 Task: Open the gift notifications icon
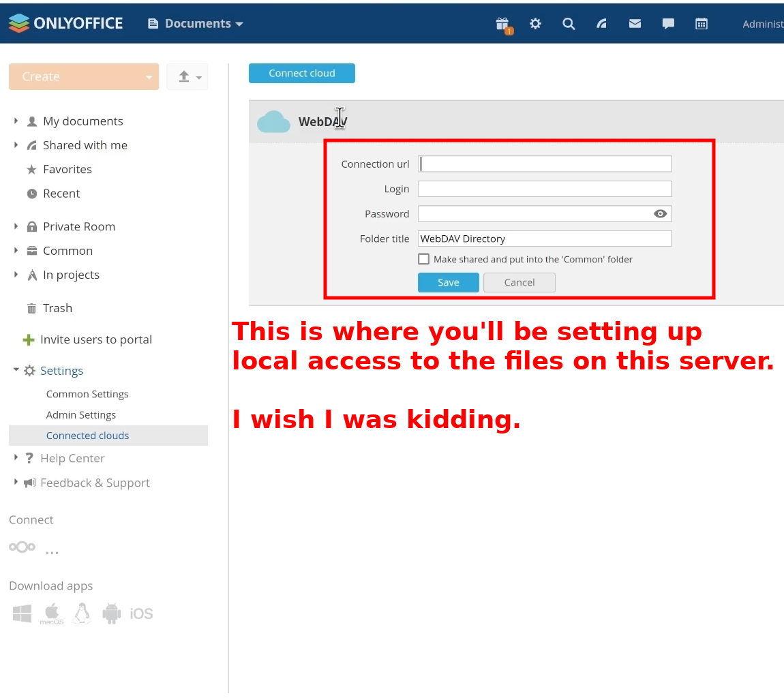tap(502, 24)
